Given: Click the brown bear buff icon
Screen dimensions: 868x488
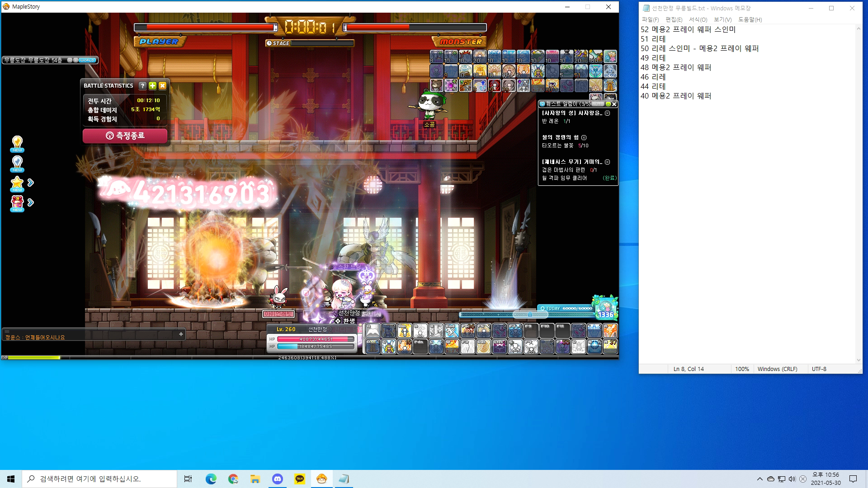Looking at the screenshot, I should 436,85.
